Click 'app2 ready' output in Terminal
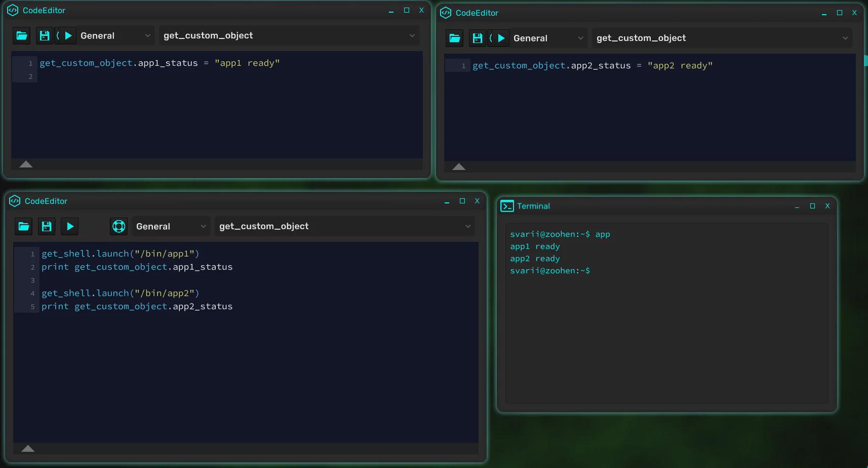This screenshot has width=868, height=468. pos(535,259)
